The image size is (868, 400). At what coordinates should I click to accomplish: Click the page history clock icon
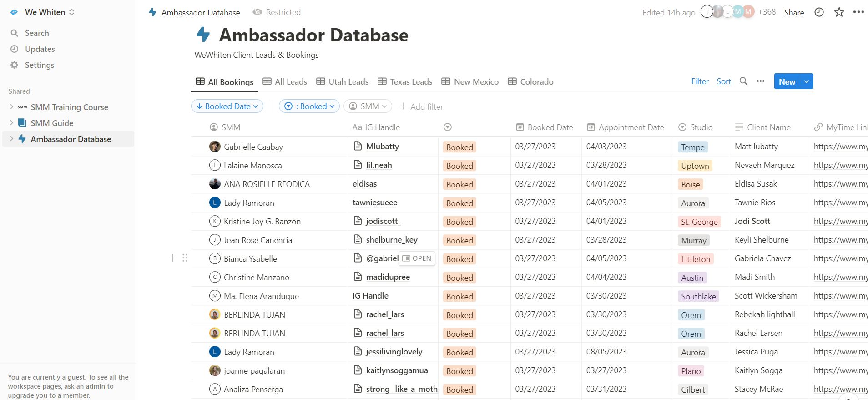tap(819, 12)
